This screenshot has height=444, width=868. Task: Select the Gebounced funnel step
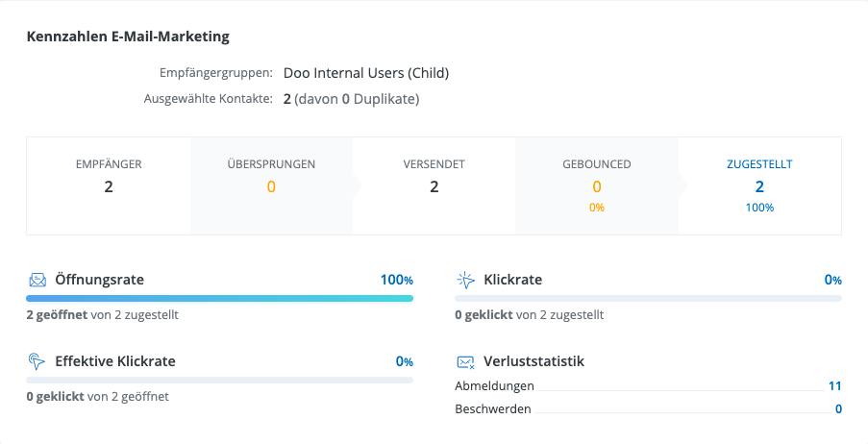click(596, 185)
